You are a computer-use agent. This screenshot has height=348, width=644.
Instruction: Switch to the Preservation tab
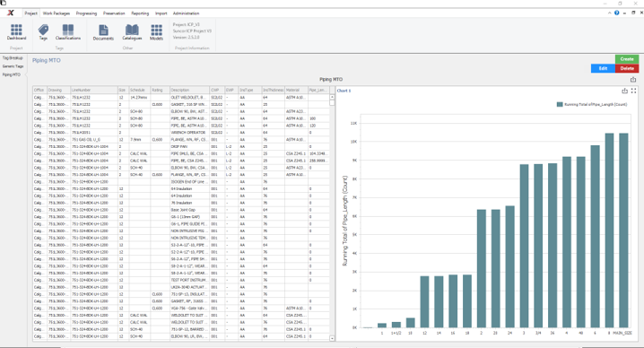pos(114,13)
